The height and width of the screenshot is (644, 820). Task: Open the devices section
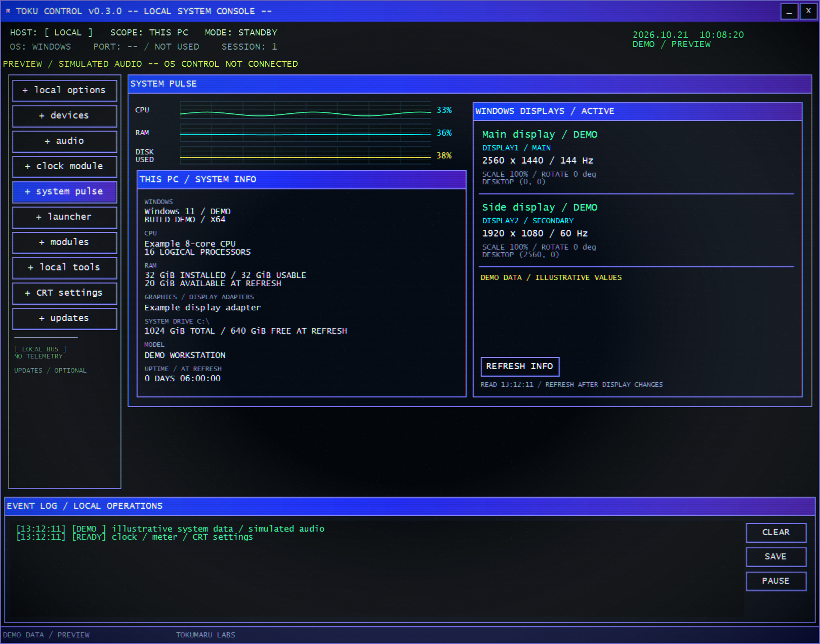(65, 116)
